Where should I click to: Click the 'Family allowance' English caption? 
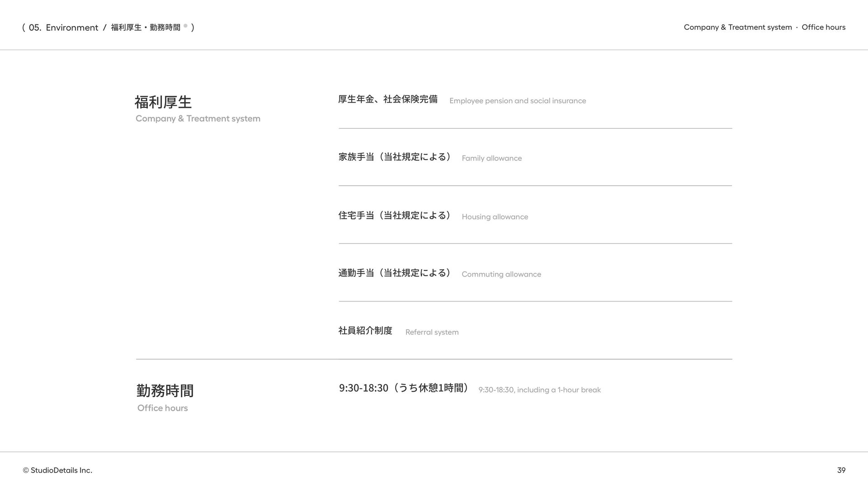tap(491, 158)
